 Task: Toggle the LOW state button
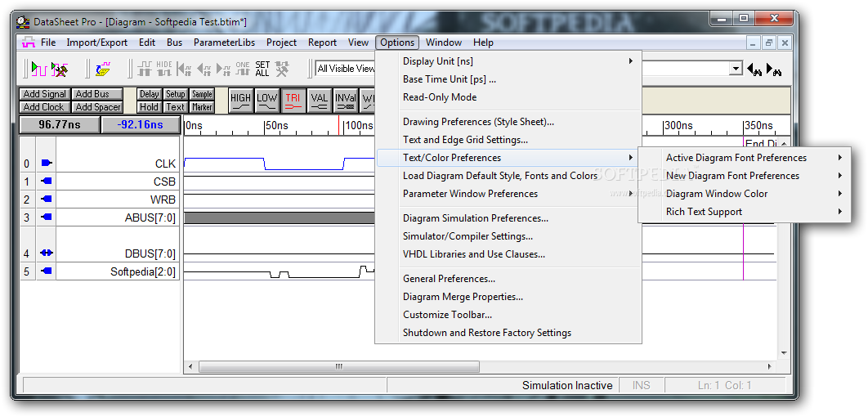click(x=266, y=101)
